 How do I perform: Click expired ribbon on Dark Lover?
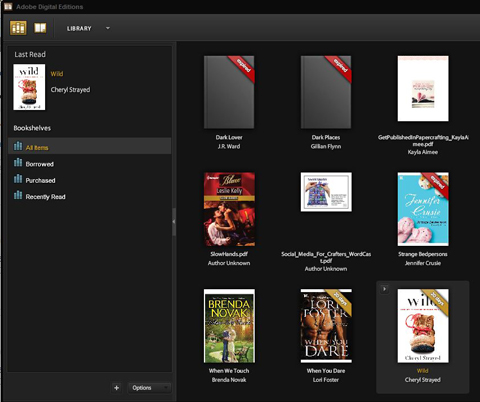243,67
